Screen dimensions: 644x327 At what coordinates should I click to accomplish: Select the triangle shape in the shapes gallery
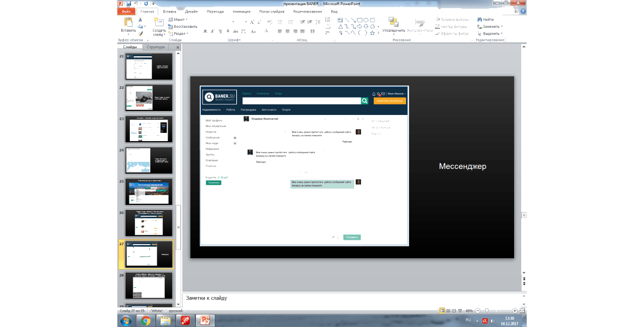pos(341,26)
